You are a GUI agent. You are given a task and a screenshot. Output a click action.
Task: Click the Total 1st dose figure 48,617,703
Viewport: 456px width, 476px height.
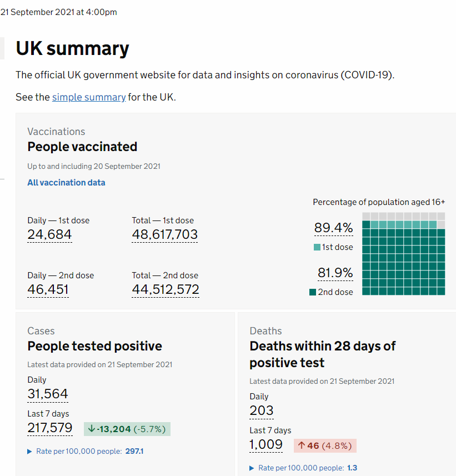[x=164, y=234]
